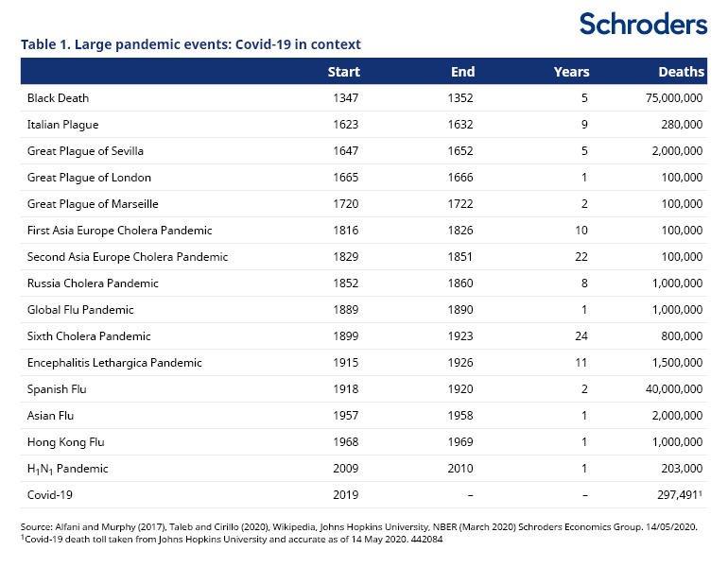Click the table title heading

[x=191, y=44]
